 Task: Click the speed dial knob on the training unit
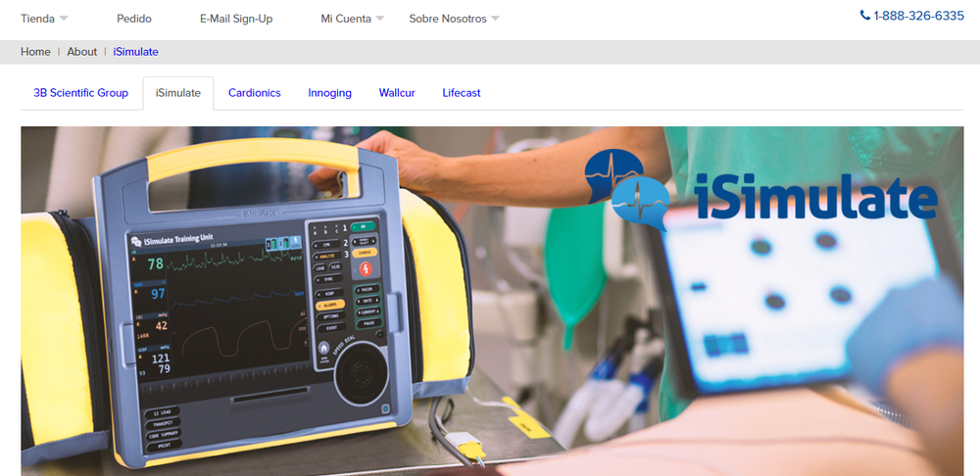(x=361, y=374)
